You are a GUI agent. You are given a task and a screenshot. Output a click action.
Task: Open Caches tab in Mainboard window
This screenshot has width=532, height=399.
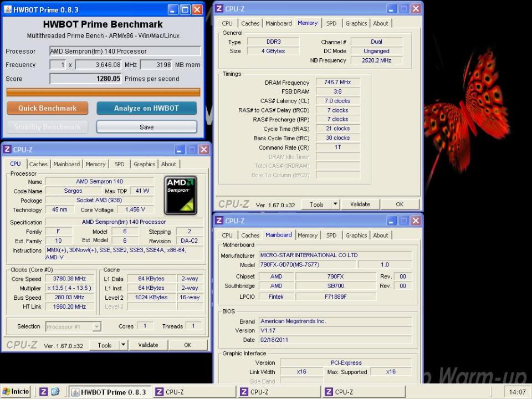(x=250, y=236)
